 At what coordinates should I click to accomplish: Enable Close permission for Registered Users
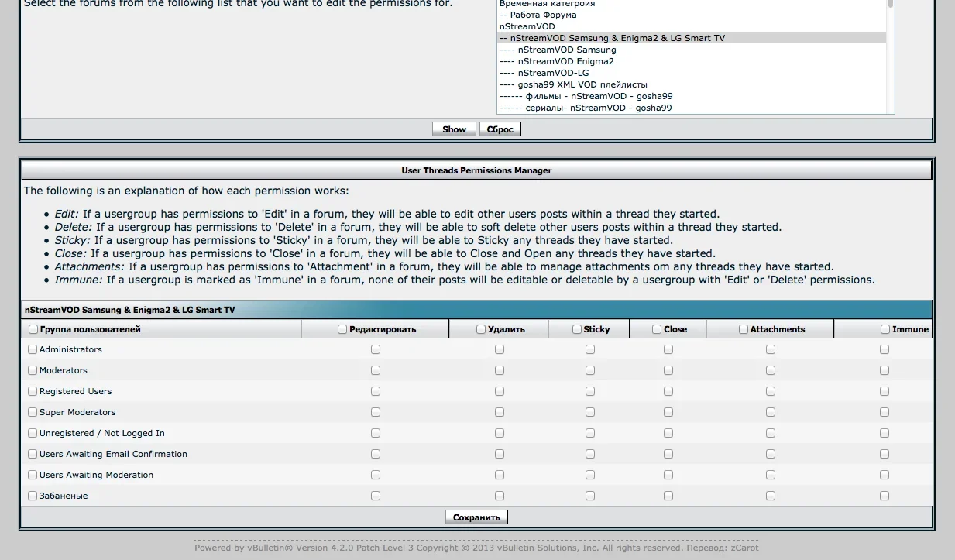668,391
